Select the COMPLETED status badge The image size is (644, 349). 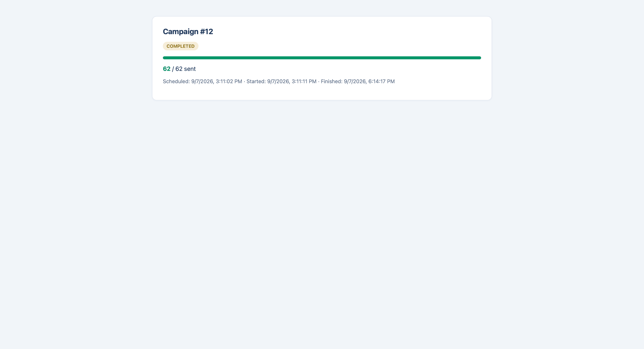(x=181, y=46)
